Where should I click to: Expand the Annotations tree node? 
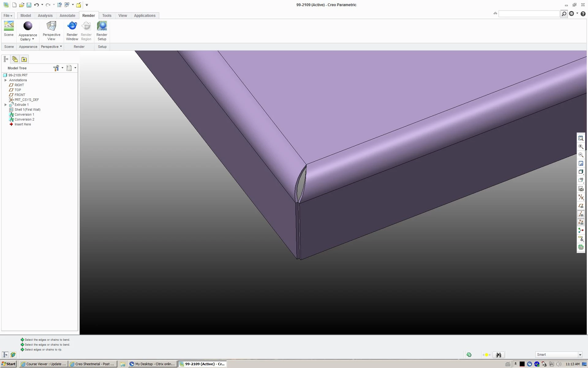point(6,80)
